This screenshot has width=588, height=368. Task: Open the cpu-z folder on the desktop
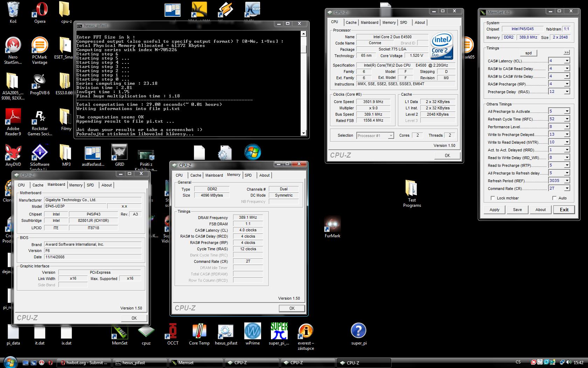point(66,13)
